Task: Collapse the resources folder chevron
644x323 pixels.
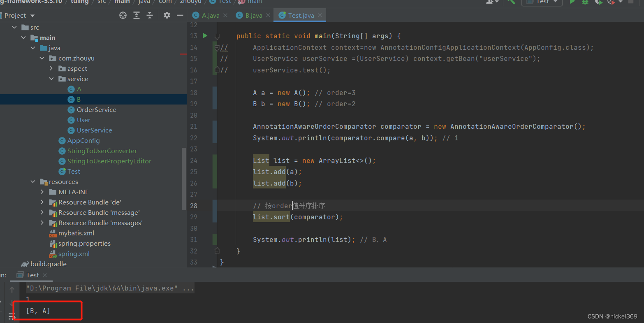Action: pos(33,182)
